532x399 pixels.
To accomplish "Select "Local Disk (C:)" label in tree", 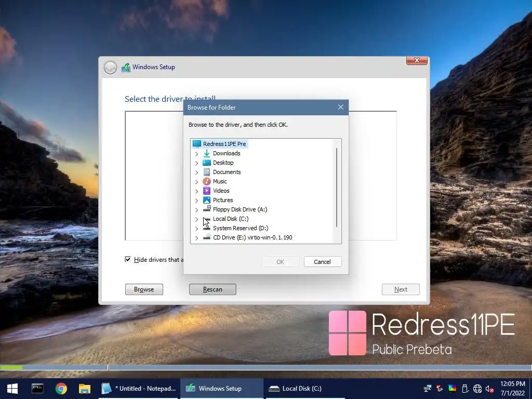I will [231, 219].
